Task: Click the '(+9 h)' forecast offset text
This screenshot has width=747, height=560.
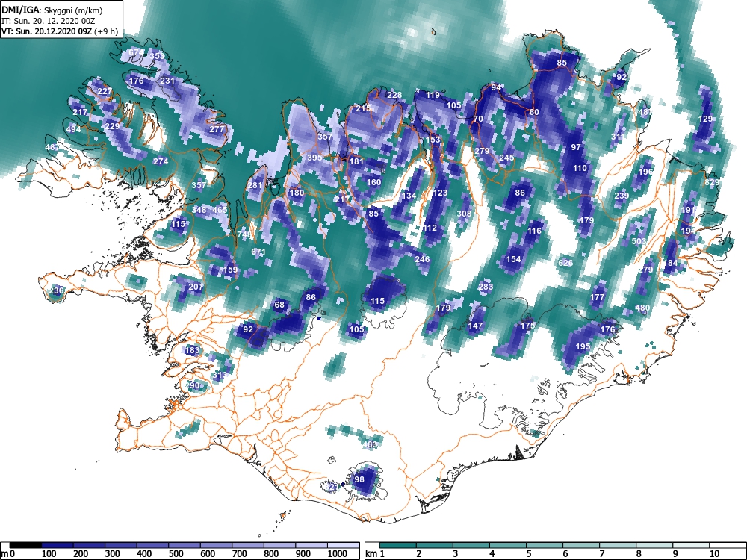Action: click(107, 31)
